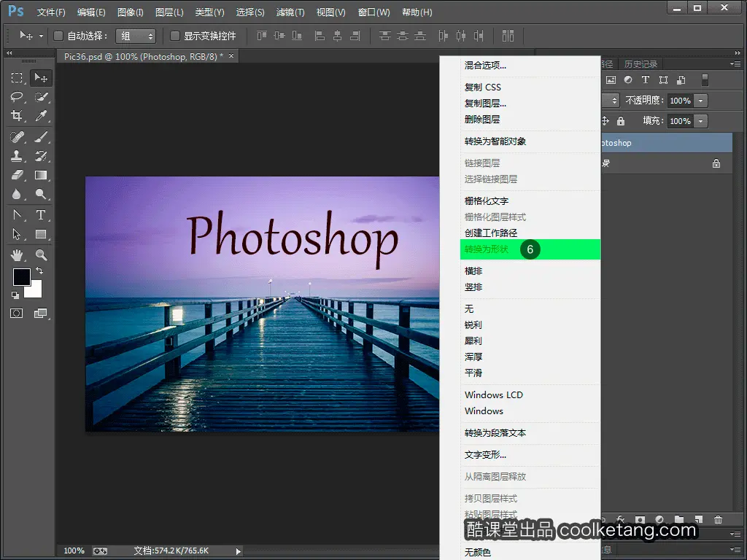Toggle the shape layer filter icon
Screen dimensions: 747x560
click(x=663, y=80)
